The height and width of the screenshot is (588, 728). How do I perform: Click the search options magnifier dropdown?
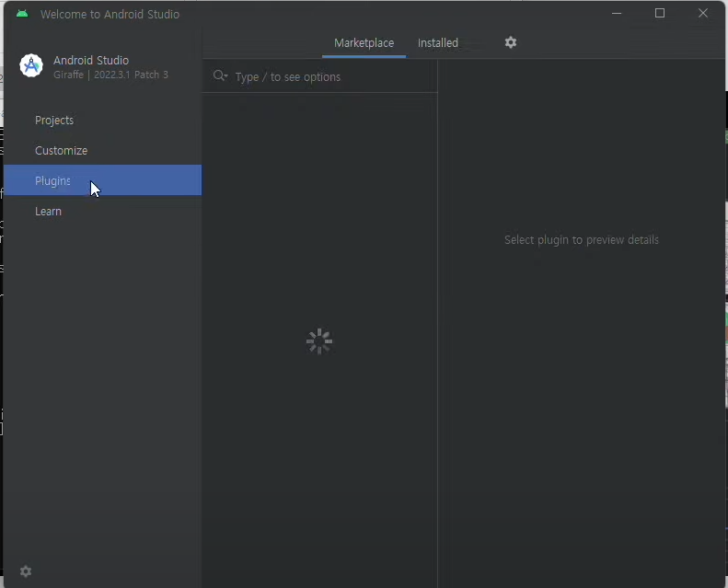click(221, 75)
